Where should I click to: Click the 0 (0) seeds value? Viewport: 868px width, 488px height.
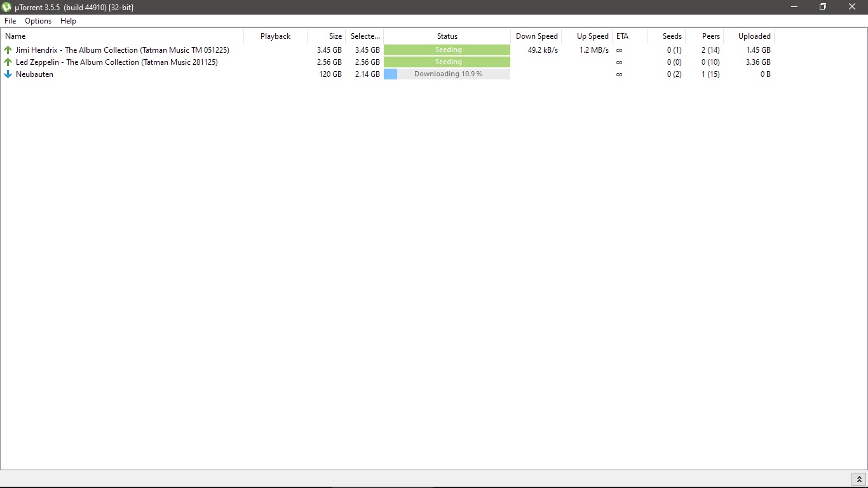coord(674,62)
